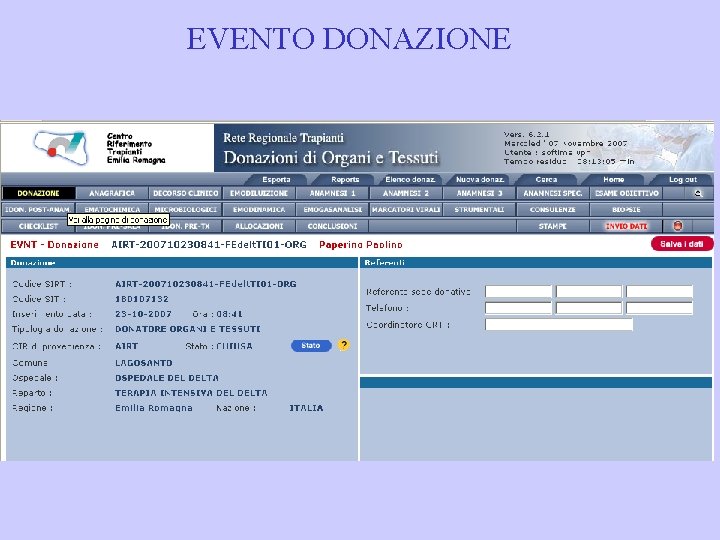Viewport: 720px width, 540px height.
Task: Click the Salva i dati button
Action: tap(682, 244)
